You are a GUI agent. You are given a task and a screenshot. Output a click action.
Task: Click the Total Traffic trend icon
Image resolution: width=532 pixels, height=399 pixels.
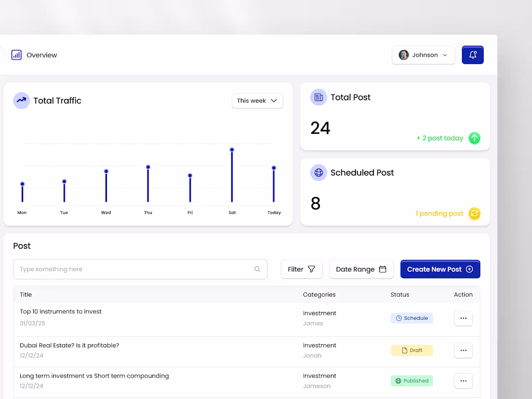coord(21,100)
